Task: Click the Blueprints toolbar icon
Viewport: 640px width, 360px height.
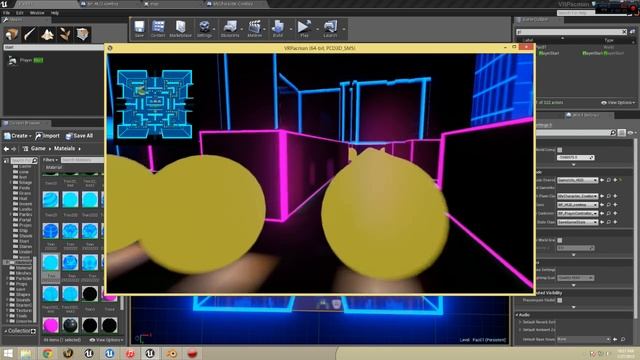Action: 229,29
